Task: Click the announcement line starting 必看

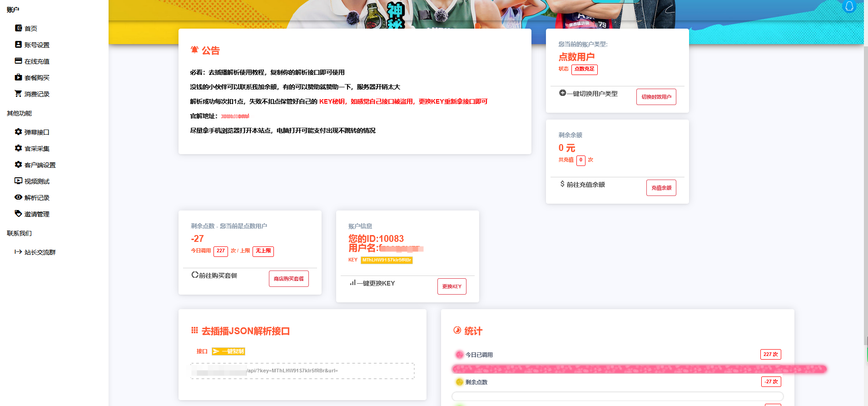Action: click(267, 72)
